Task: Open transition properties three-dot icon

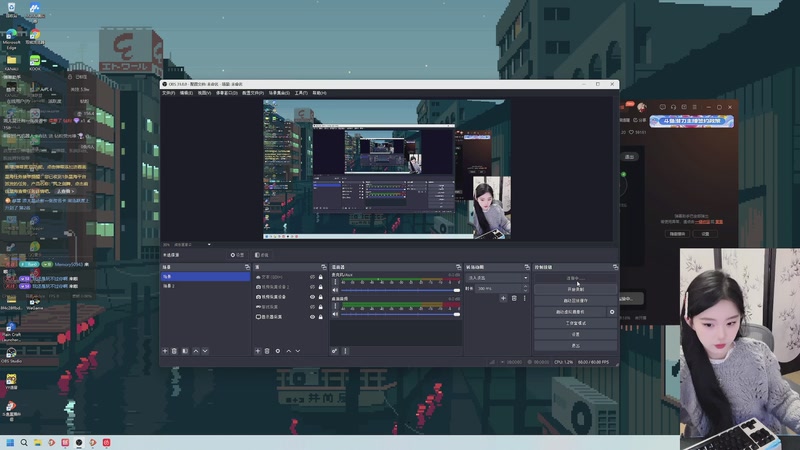Action: pos(524,298)
